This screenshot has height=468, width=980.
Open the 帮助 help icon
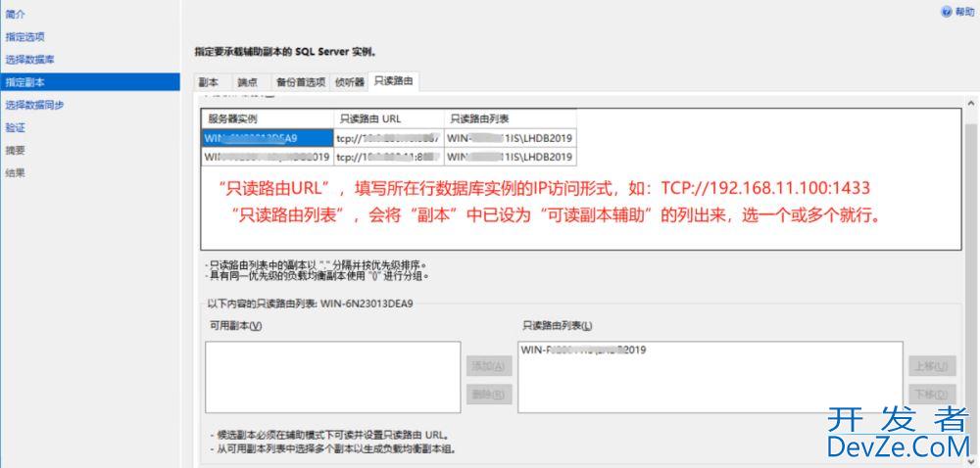(948, 12)
